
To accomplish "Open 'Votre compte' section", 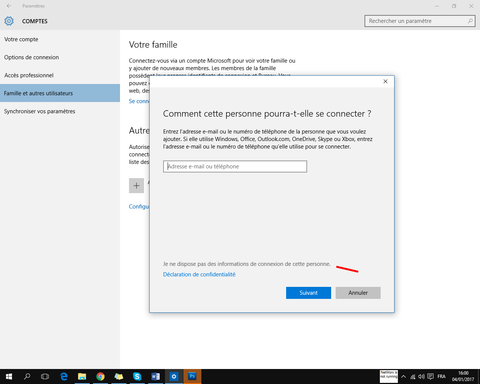I will [x=21, y=39].
